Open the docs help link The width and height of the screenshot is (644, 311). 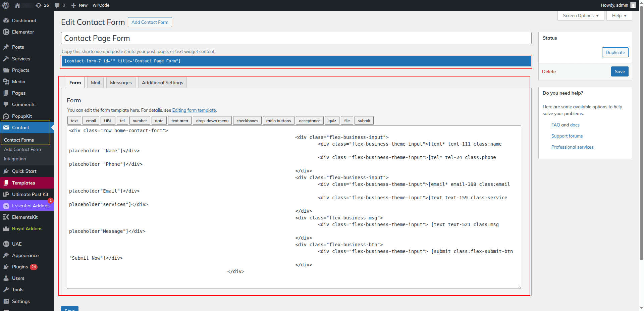[x=575, y=125]
